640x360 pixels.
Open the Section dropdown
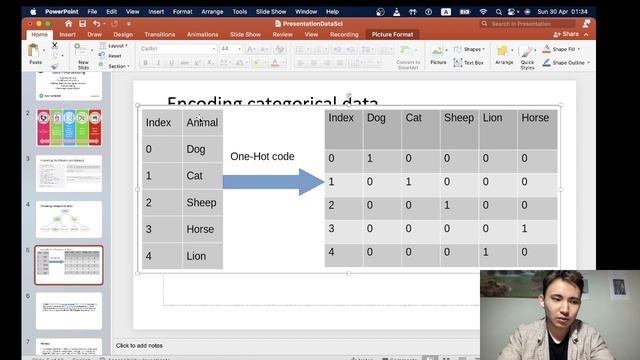[114, 66]
